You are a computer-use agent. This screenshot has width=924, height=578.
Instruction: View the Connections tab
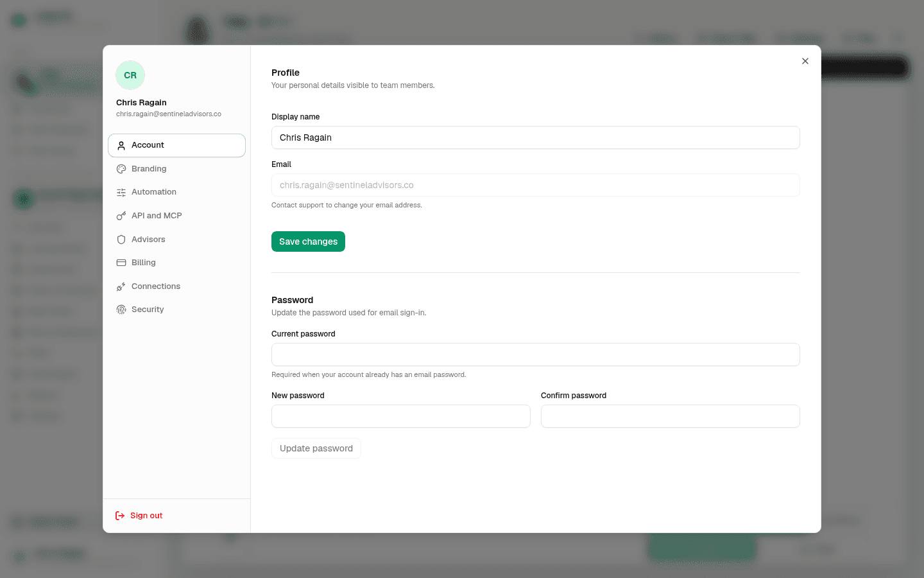click(176, 286)
